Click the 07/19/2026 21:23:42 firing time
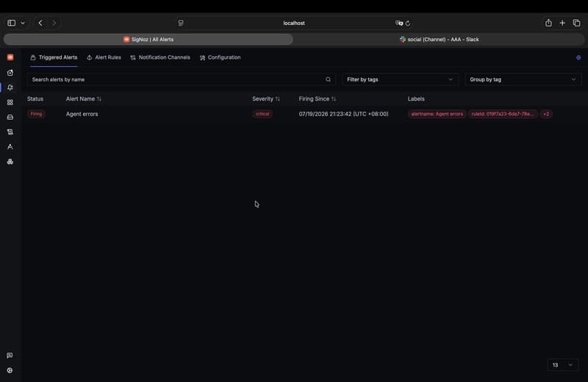 coord(343,114)
